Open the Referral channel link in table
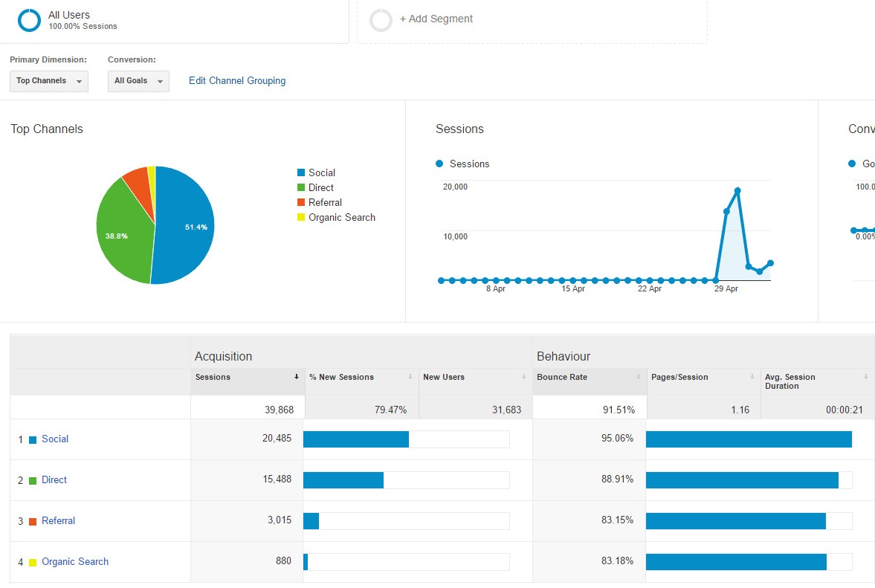This screenshot has width=875, height=588. [58, 520]
